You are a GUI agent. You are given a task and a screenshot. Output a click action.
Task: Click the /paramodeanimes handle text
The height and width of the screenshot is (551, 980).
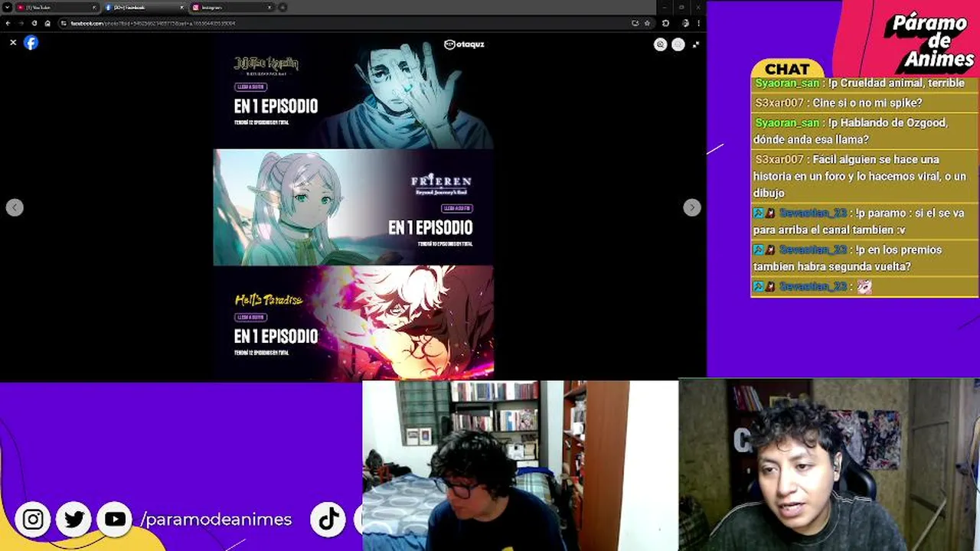(216, 520)
